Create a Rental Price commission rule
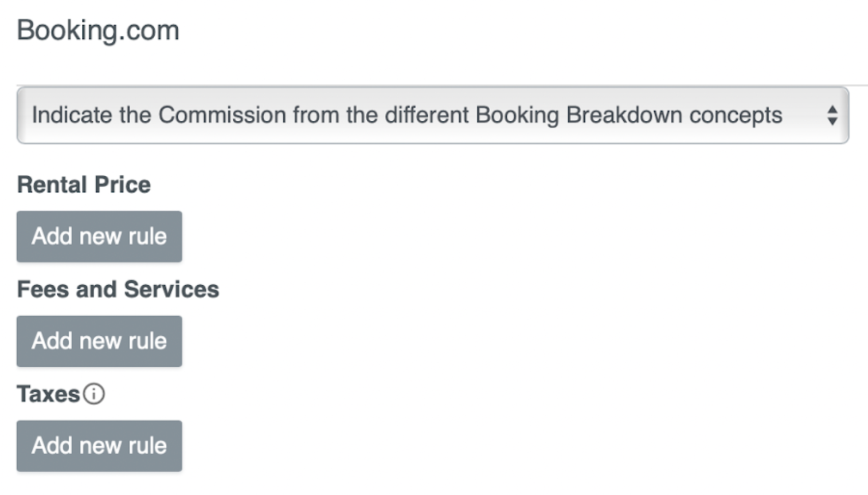Viewport: 868px width, 495px height. [99, 237]
